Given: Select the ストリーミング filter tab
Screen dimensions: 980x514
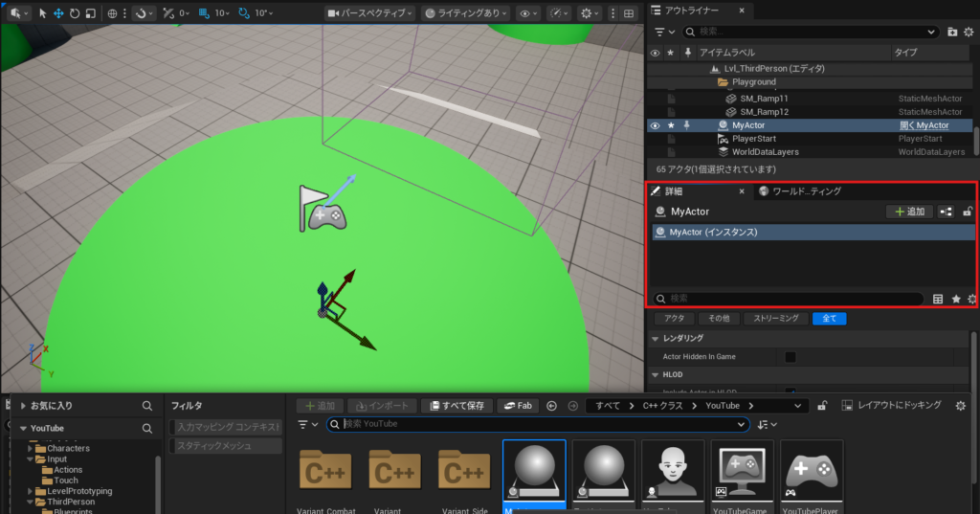Looking at the screenshot, I should (x=777, y=319).
